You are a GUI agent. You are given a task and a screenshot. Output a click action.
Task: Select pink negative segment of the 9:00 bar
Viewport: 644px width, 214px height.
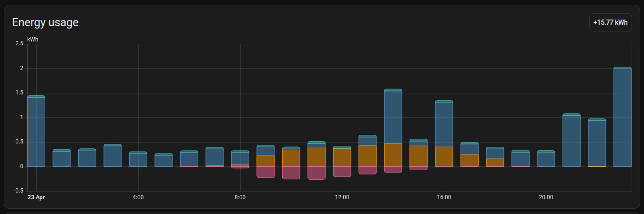(266, 172)
